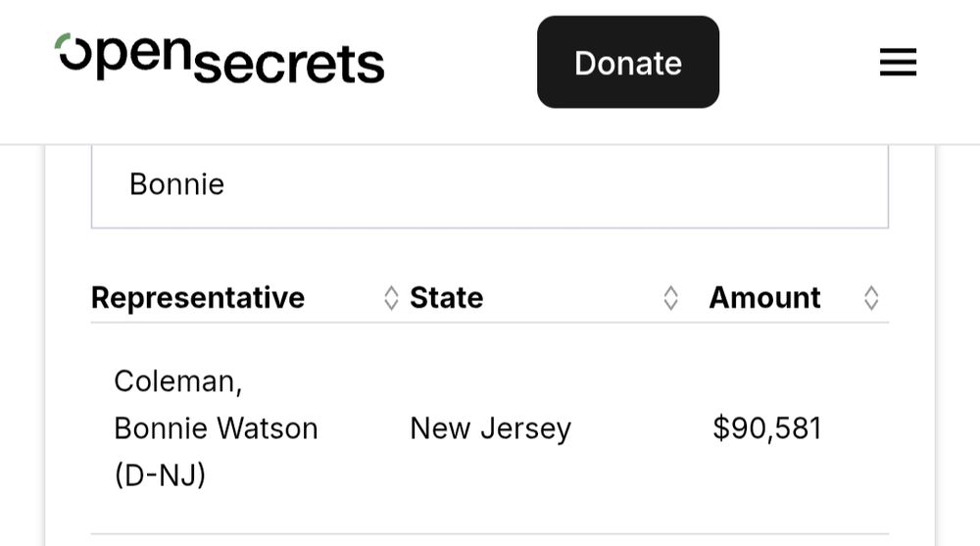980x546 pixels.
Task: Select the Amount column header label
Action: point(764,298)
